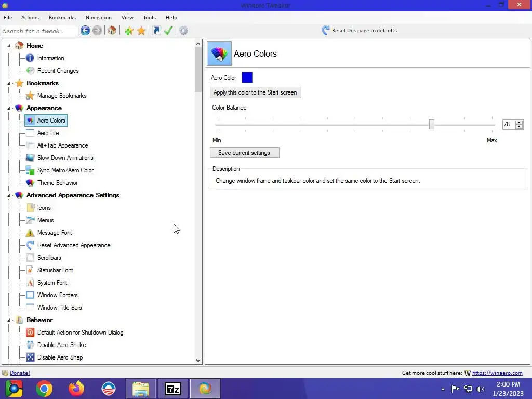
Task: Click the Sync Metro/Aero Color icon
Action: (30, 170)
